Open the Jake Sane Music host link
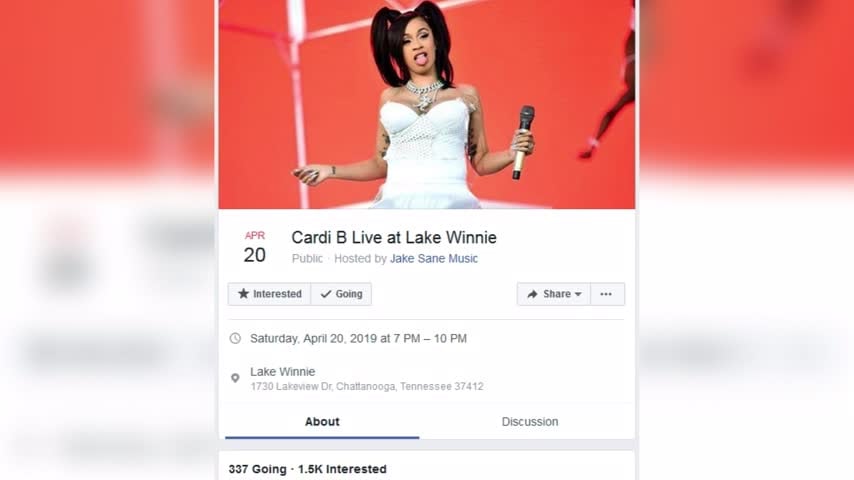This screenshot has width=854, height=480. [x=434, y=258]
